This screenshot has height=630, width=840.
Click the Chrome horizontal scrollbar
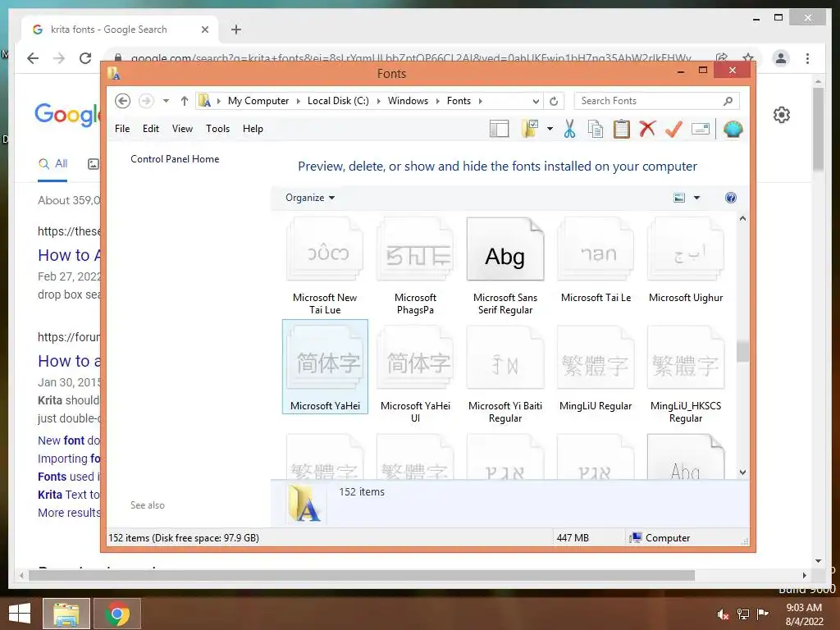[362, 575]
